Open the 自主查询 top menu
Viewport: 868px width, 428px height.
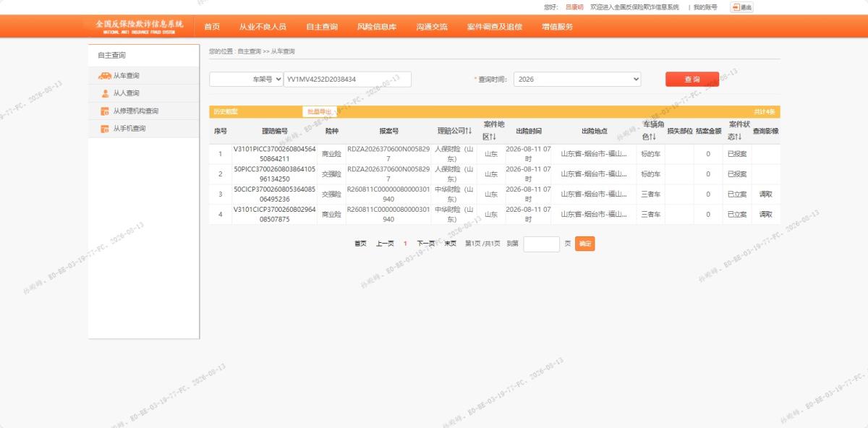pyautogui.click(x=322, y=27)
